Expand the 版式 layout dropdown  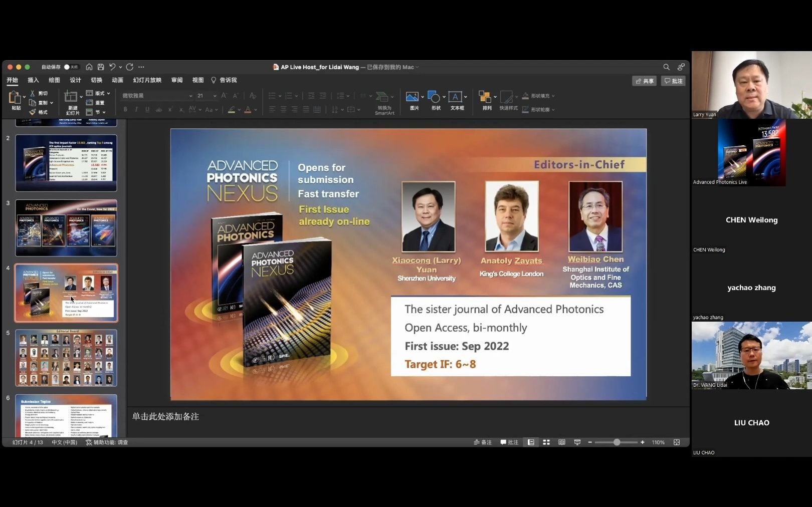(98, 93)
